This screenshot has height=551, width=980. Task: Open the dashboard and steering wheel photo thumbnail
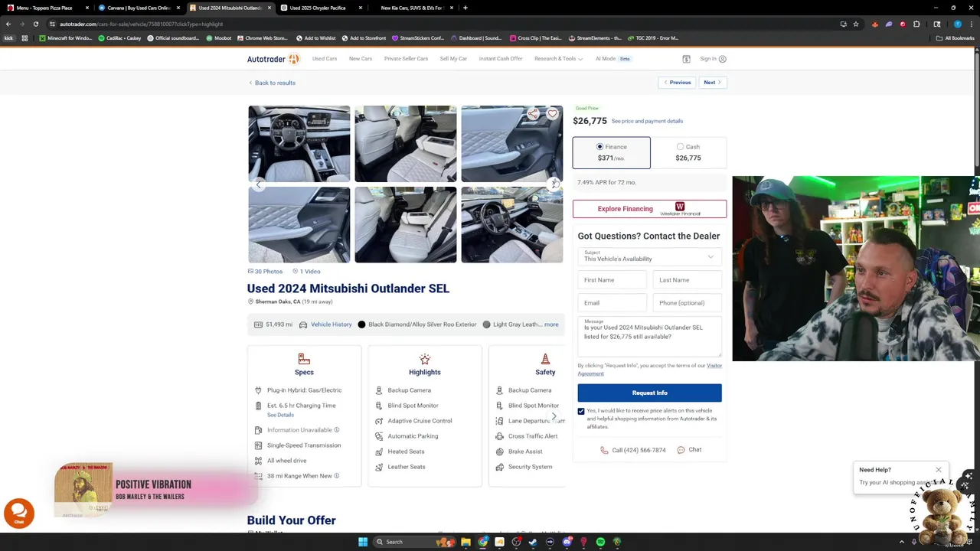[x=299, y=144]
